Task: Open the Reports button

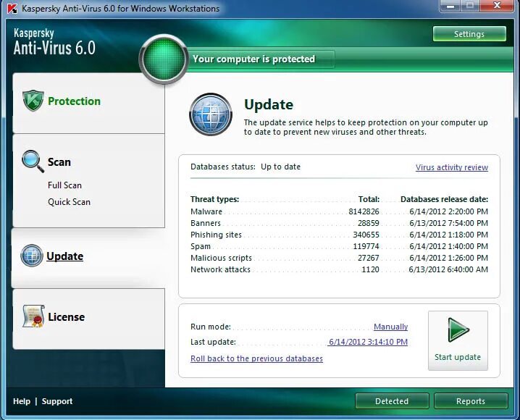Action: coord(471,401)
